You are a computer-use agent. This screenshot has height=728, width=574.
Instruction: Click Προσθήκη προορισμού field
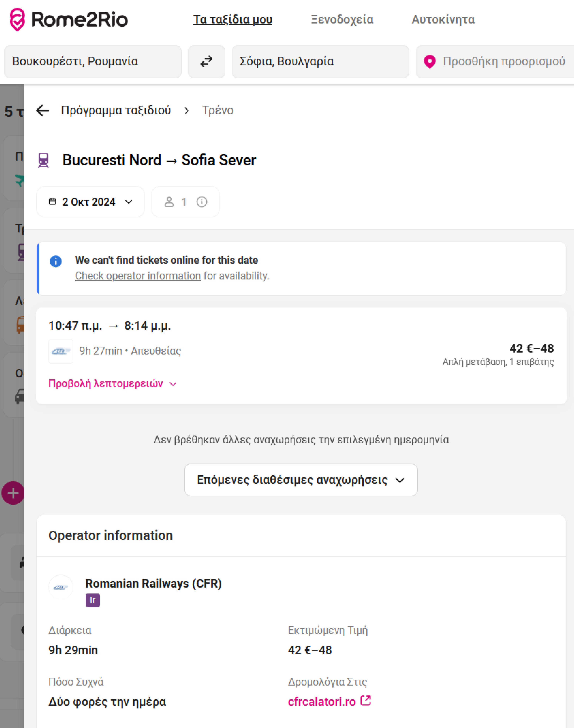(x=503, y=62)
